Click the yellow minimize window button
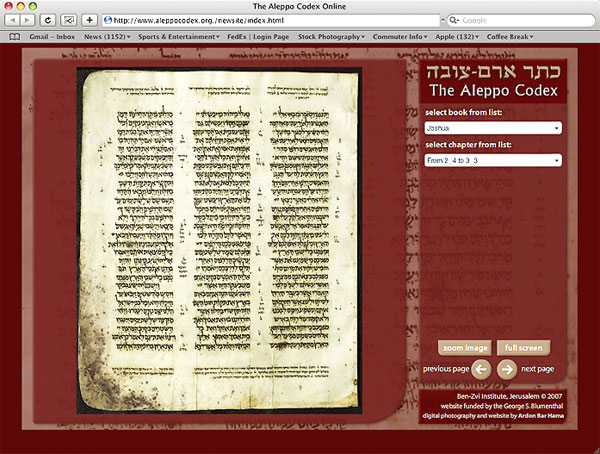This screenshot has width=600, height=454. click(21, 6)
